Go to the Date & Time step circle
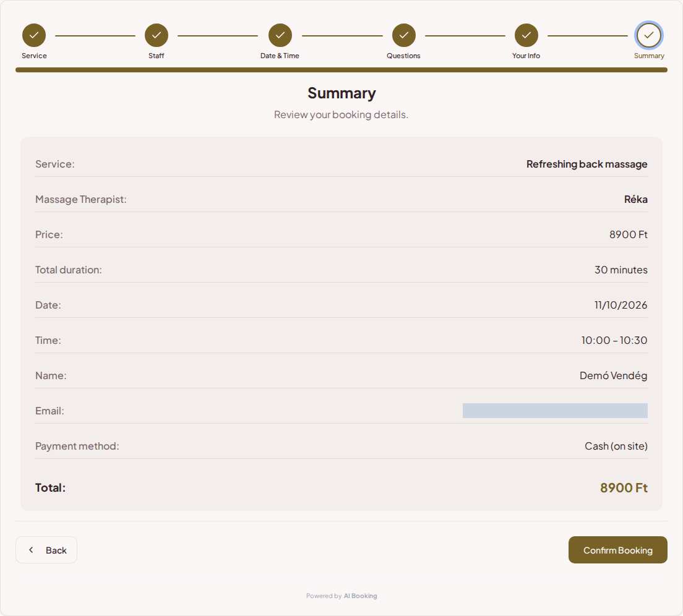The width and height of the screenshot is (683, 616). (x=280, y=35)
